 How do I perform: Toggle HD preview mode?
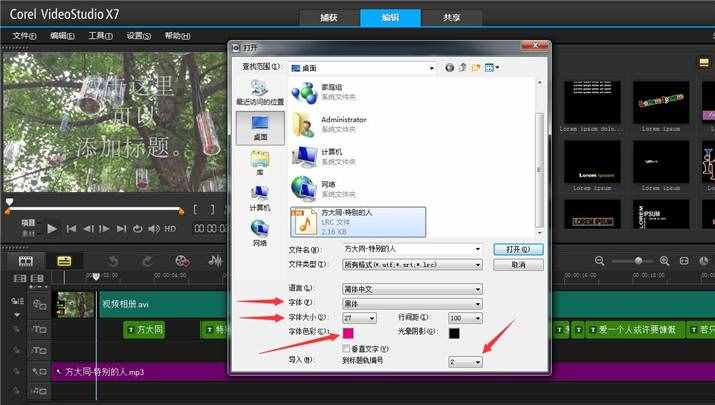[x=170, y=228]
